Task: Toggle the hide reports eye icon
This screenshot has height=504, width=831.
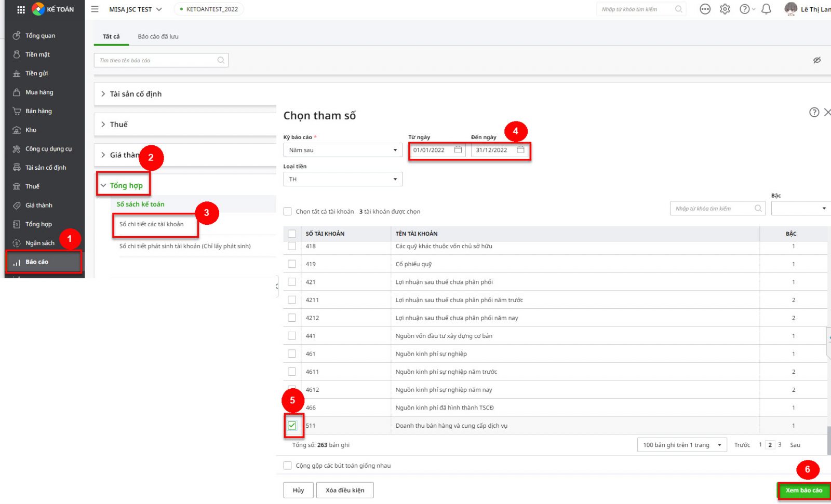Action: [816, 60]
